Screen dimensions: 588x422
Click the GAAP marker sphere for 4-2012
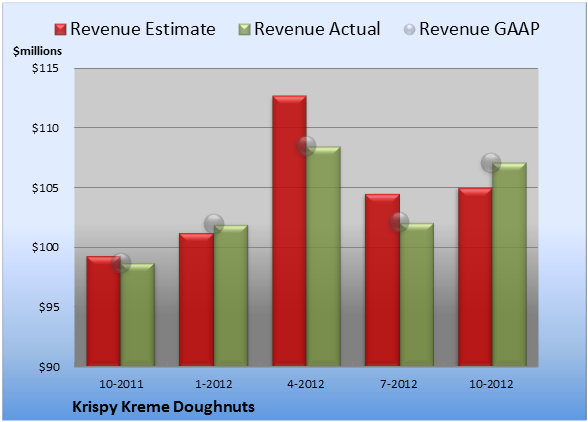306,146
